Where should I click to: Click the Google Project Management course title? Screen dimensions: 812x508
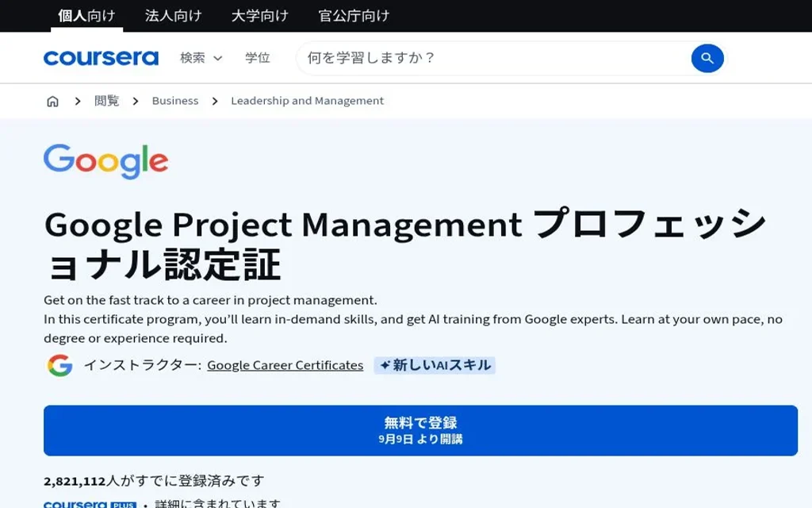(405, 244)
